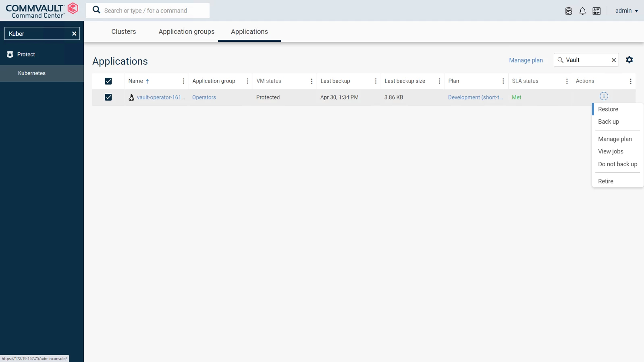Choose Do not back up option
644x362 pixels.
[617, 164]
